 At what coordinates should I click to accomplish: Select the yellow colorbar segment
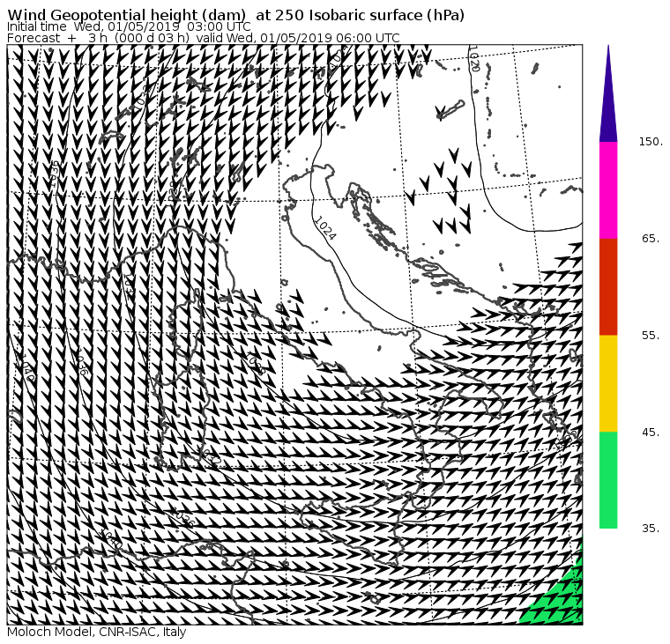tap(608, 383)
